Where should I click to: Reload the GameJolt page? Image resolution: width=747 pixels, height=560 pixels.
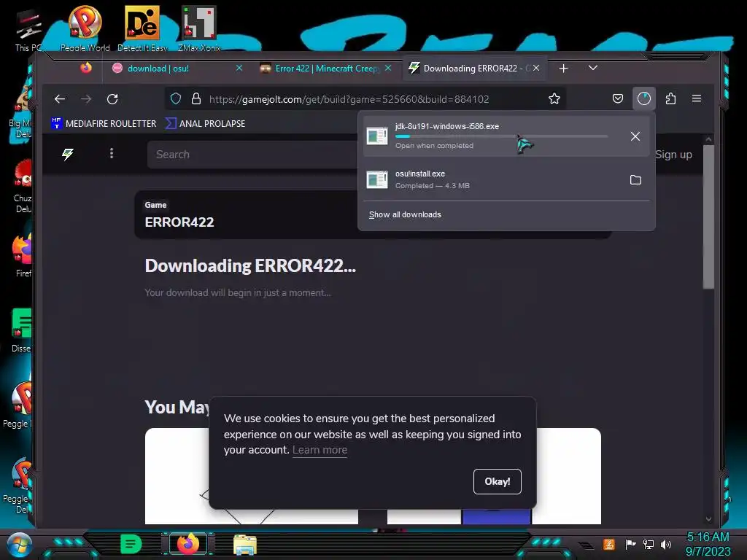112,99
